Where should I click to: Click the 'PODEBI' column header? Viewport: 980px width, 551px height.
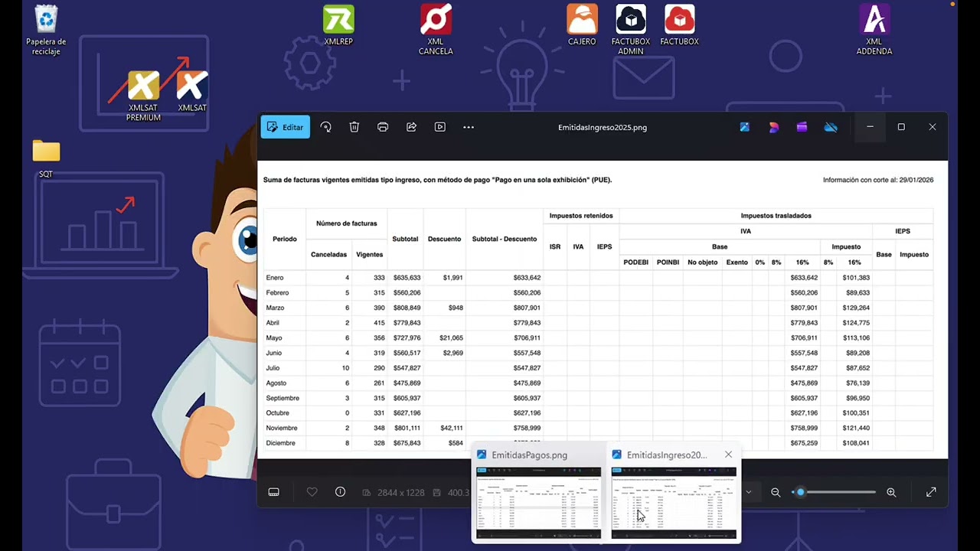(636, 262)
